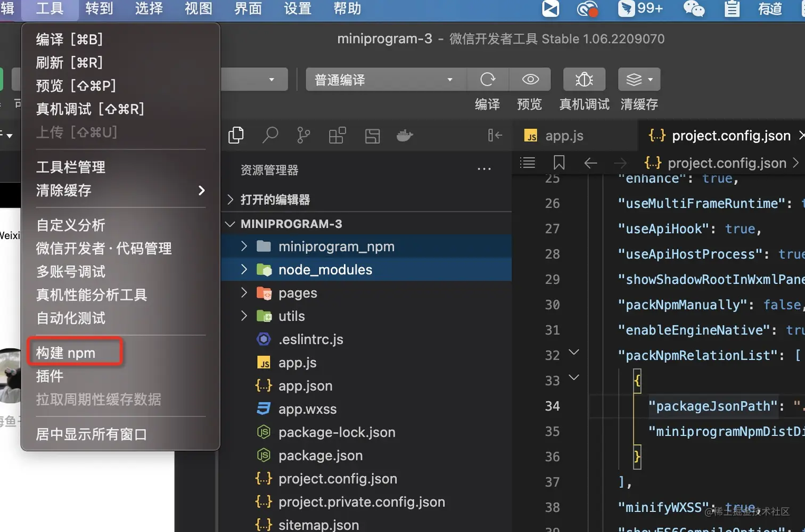
Task: Click the preview eye icon
Action: click(x=530, y=79)
